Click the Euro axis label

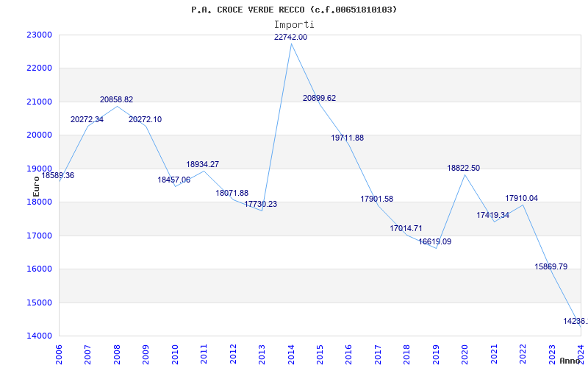pyautogui.click(x=36, y=187)
